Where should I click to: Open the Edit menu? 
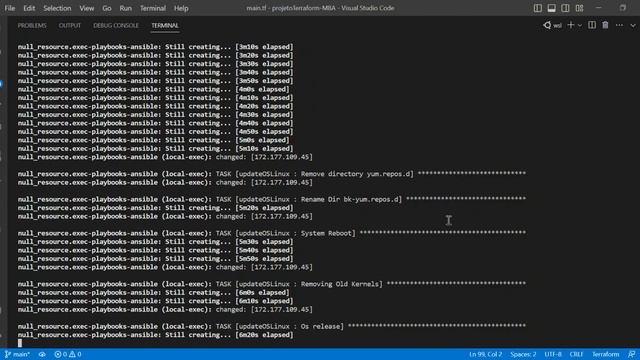[x=29, y=8]
